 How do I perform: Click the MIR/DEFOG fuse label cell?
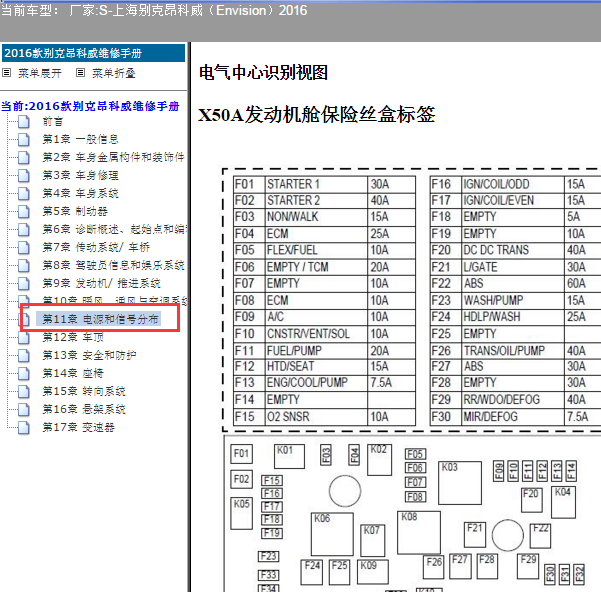pos(513,417)
